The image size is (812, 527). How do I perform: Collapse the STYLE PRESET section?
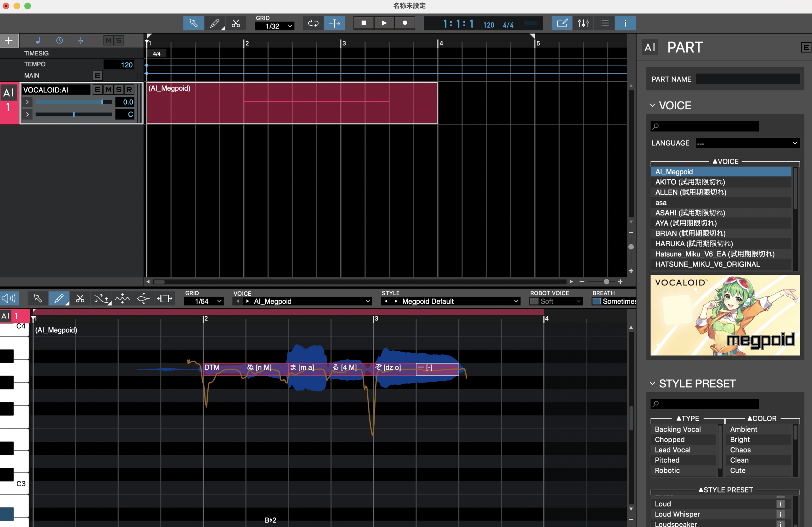pyautogui.click(x=652, y=383)
